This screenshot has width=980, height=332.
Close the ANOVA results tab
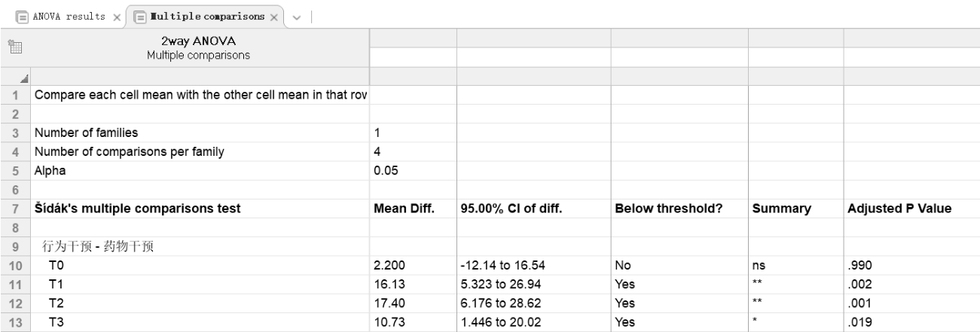pyautogui.click(x=118, y=17)
